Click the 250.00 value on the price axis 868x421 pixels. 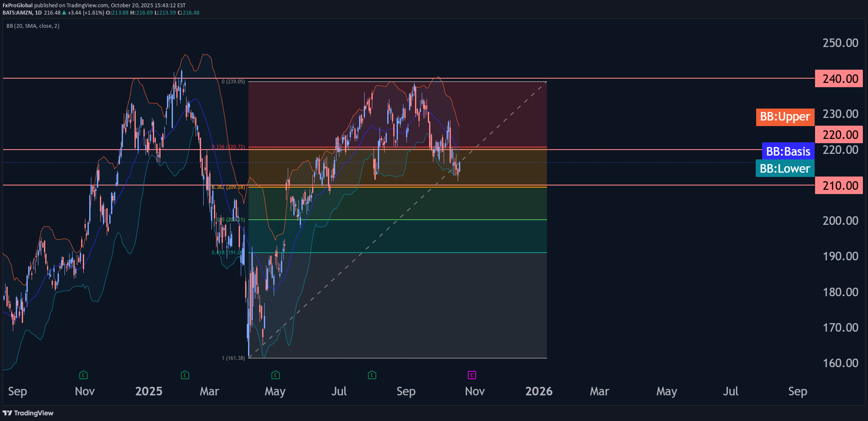pos(840,43)
